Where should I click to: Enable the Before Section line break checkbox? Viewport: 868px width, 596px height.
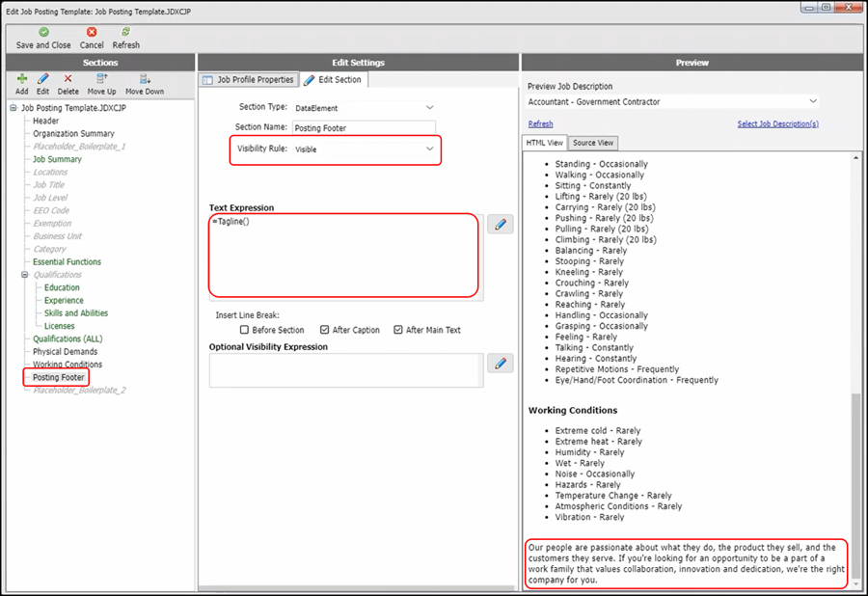[x=245, y=330]
